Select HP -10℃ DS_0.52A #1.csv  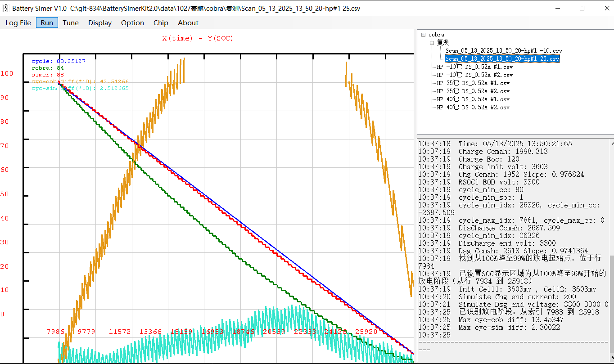pyautogui.click(x=475, y=67)
